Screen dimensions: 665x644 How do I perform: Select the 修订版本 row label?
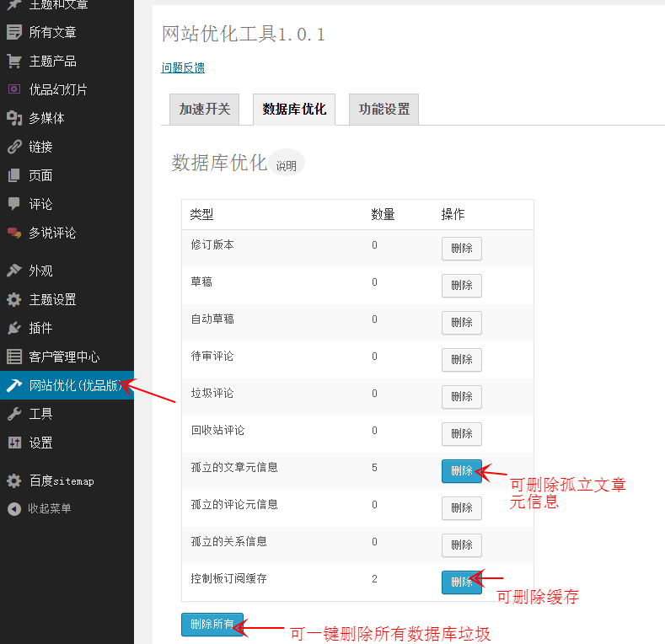click(x=212, y=244)
